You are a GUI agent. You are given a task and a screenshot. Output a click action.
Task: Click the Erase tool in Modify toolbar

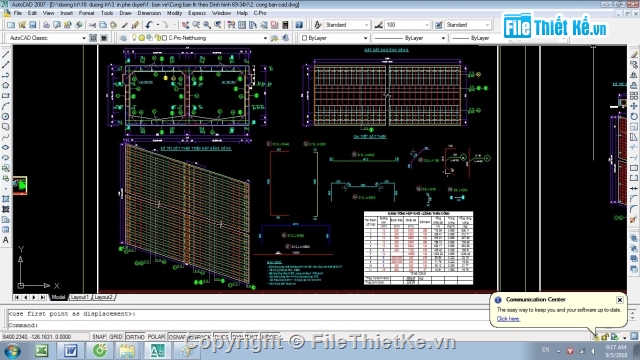(x=633, y=54)
